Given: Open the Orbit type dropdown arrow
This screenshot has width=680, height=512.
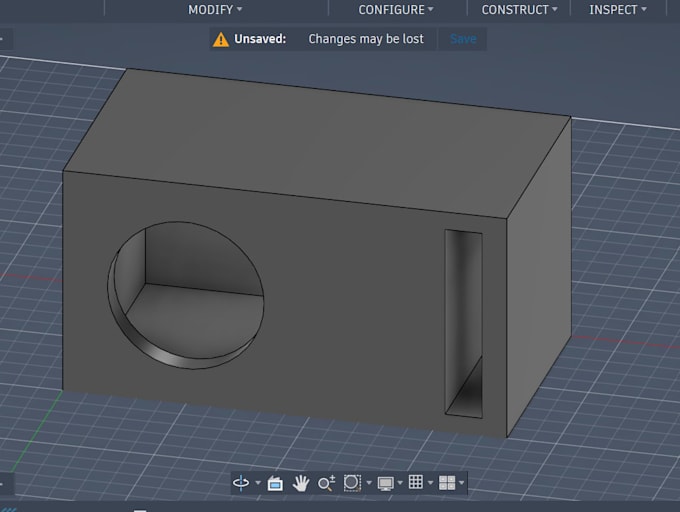Looking at the screenshot, I should (x=258, y=483).
